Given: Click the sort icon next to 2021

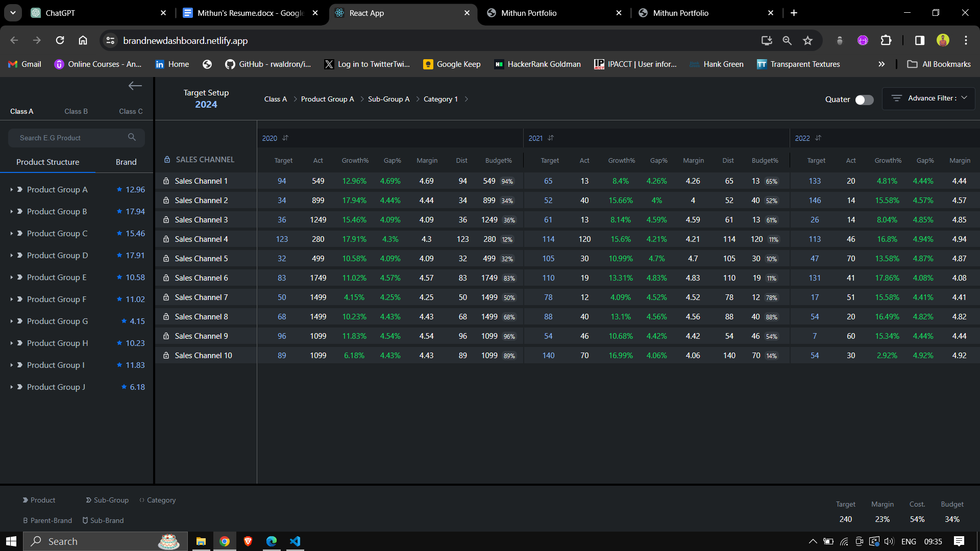Looking at the screenshot, I should [x=551, y=138].
